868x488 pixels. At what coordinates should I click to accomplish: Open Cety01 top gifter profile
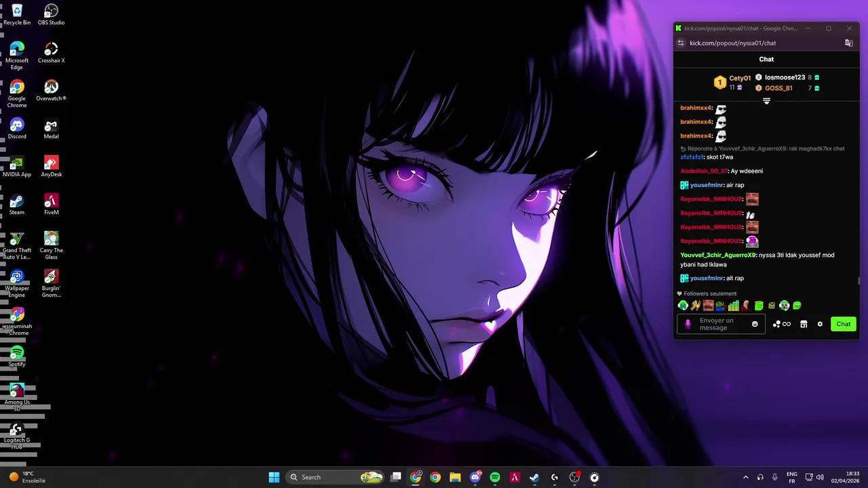coord(739,78)
